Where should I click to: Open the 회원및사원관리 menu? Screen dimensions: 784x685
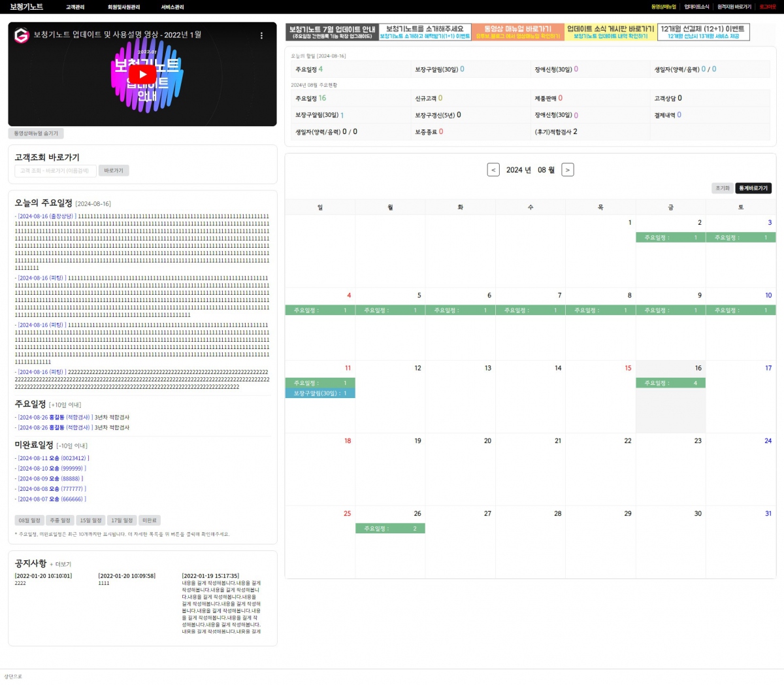(123, 7)
